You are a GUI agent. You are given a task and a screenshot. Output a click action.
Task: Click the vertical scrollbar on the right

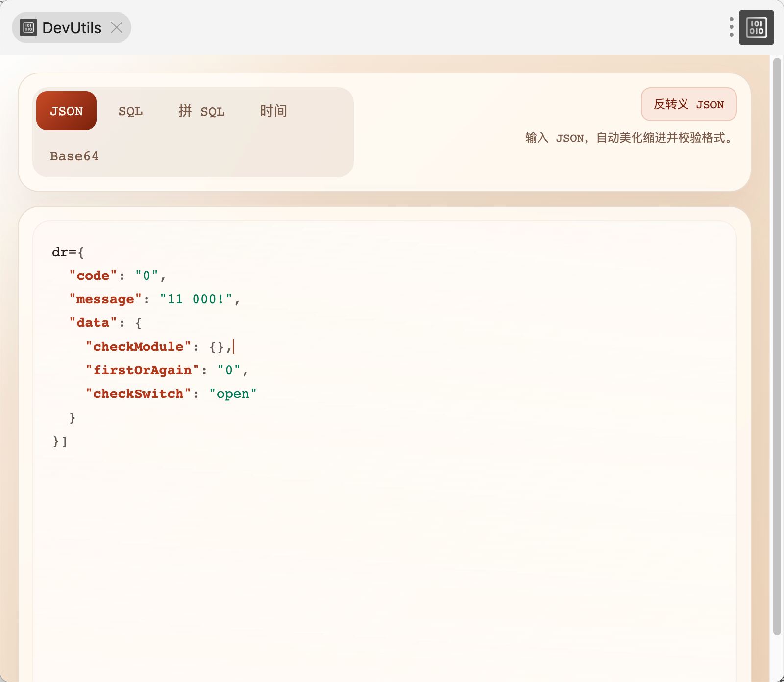pos(777,343)
